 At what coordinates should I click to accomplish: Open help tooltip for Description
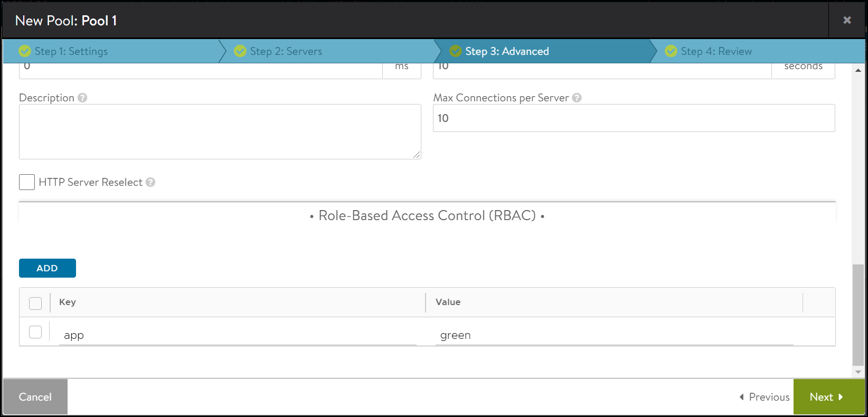point(82,98)
